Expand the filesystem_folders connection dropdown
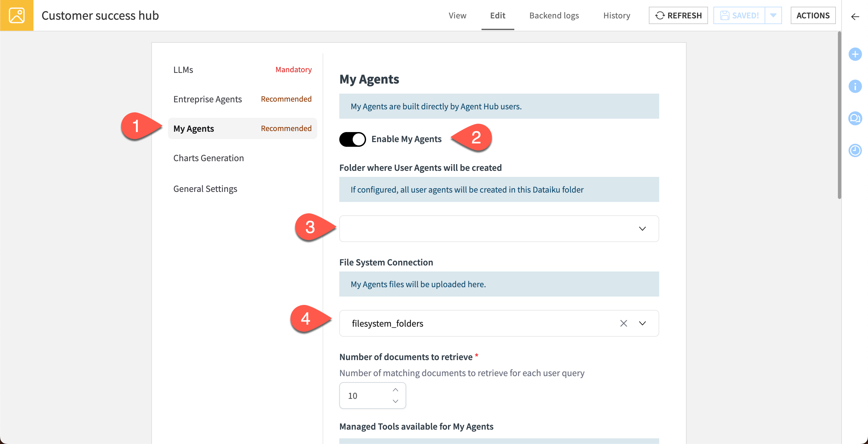This screenshot has height=444, width=868. pyautogui.click(x=642, y=323)
